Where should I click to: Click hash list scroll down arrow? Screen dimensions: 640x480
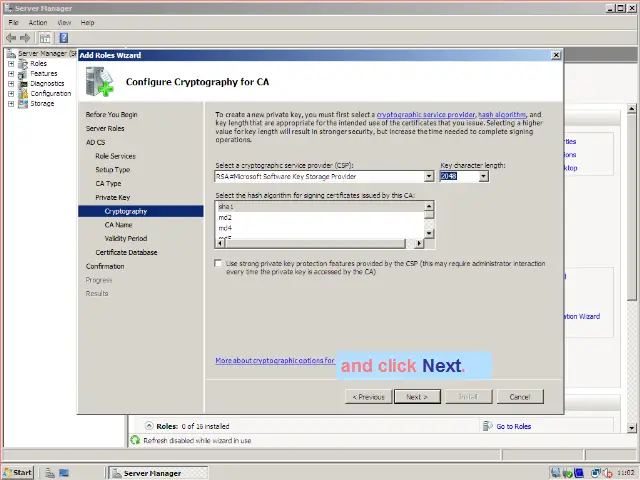coord(429,233)
